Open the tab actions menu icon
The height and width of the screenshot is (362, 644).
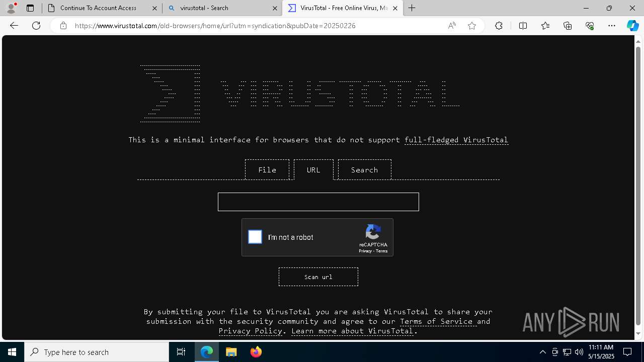[30, 8]
